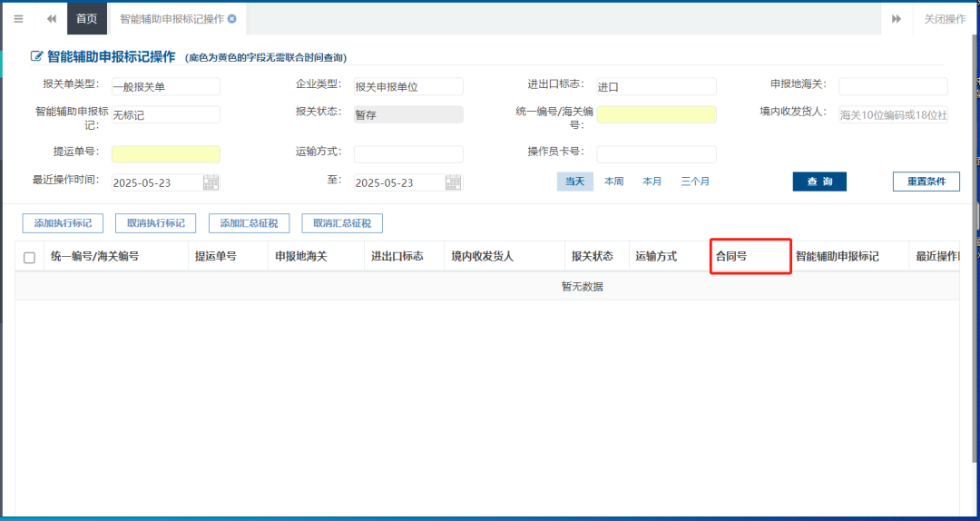Open calendar for start date field
The height and width of the screenshot is (521, 980).
pos(211,182)
